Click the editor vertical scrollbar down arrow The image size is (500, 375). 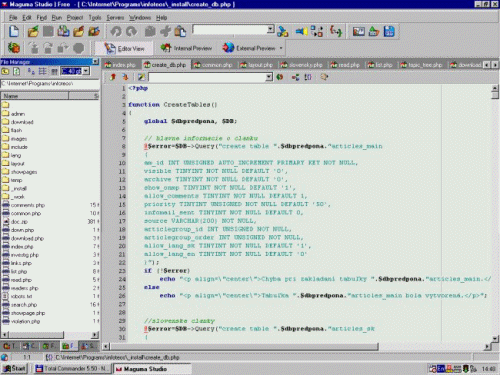[495, 339]
